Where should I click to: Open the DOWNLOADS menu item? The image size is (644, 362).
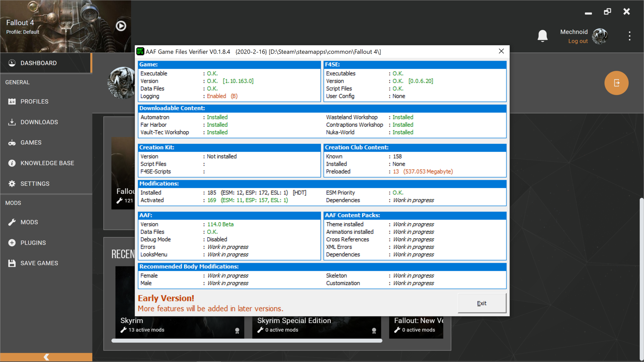point(46,122)
